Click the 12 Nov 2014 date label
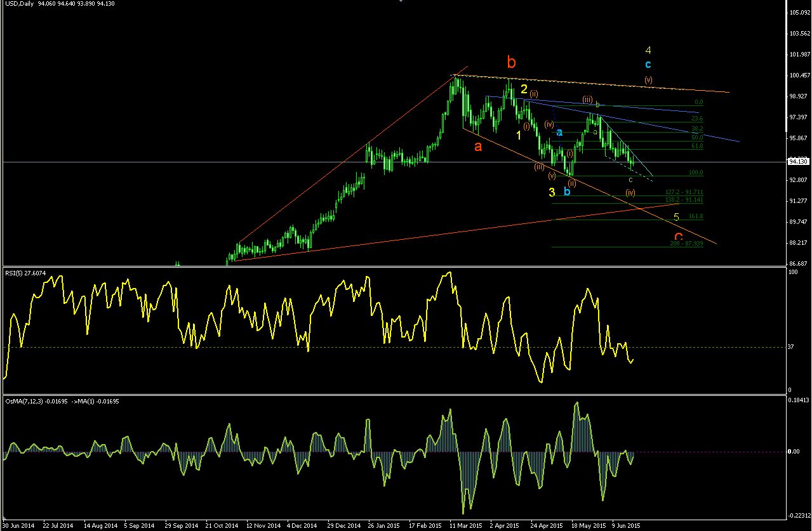This screenshot has width=812, height=531. 262,526
